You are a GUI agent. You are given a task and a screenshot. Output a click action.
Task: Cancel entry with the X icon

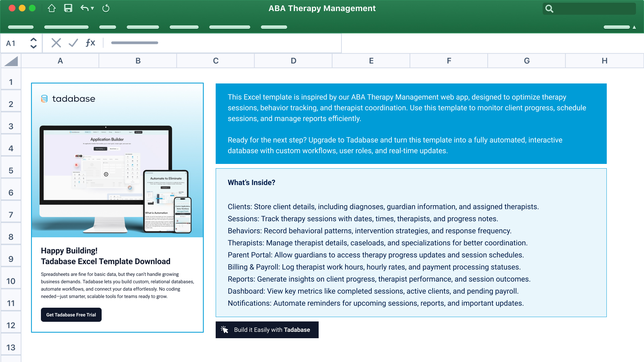click(56, 43)
